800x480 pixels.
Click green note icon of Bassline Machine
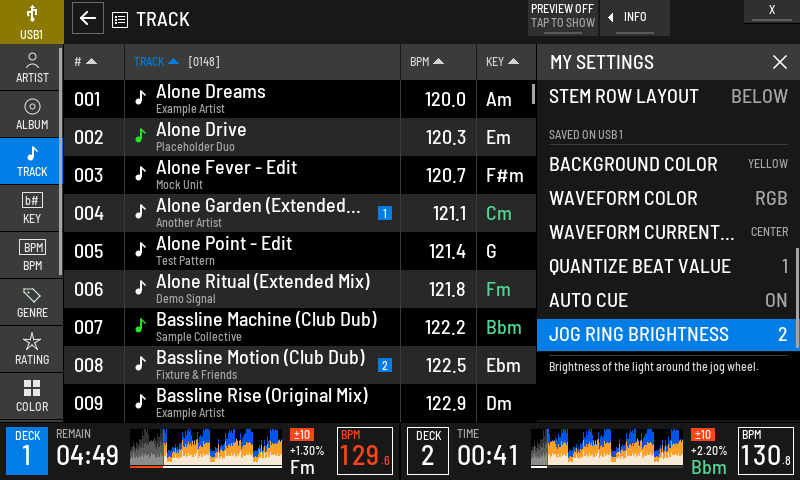(140, 326)
